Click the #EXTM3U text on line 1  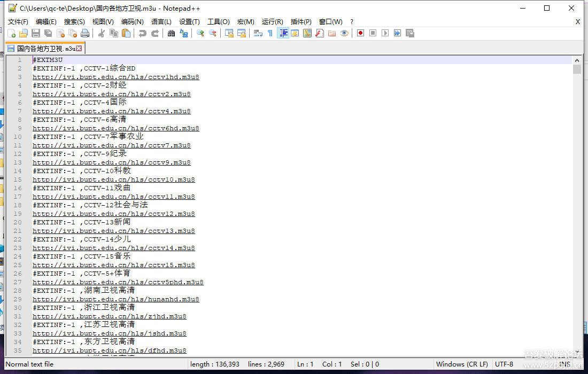pyautogui.click(x=48, y=60)
